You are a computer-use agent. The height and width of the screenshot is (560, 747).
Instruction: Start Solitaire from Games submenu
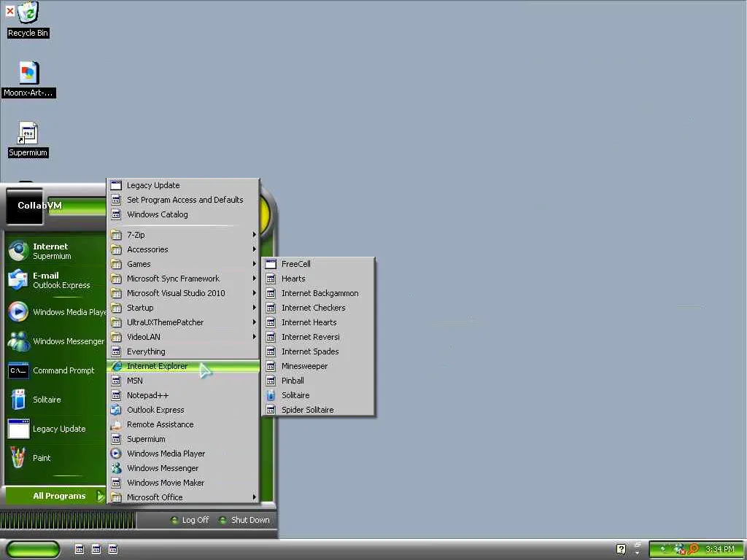pos(318,395)
